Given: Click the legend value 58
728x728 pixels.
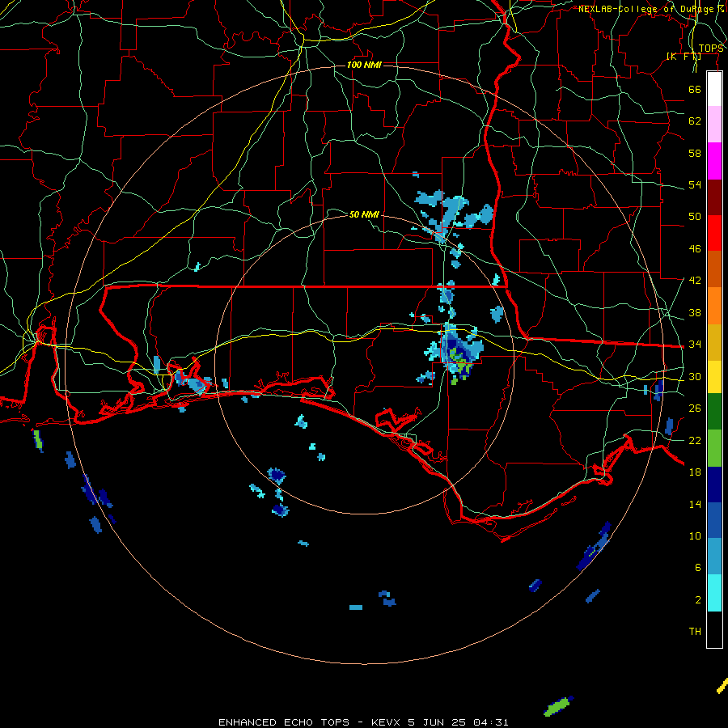Looking at the screenshot, I should [695, 153].
